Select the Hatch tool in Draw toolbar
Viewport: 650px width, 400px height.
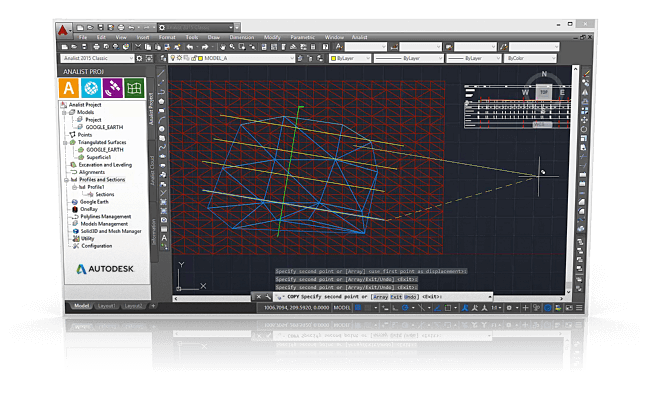[x=164, y=202]
